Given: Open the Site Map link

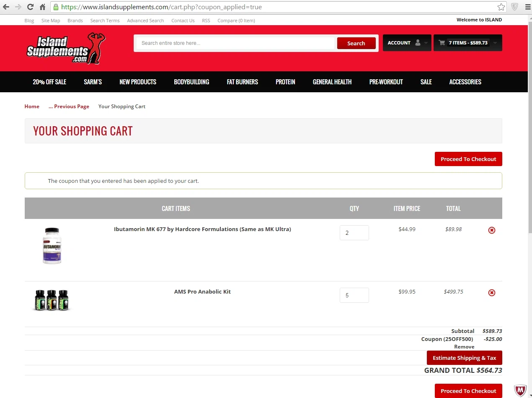Looking at the screenshot, I should 51,21.
